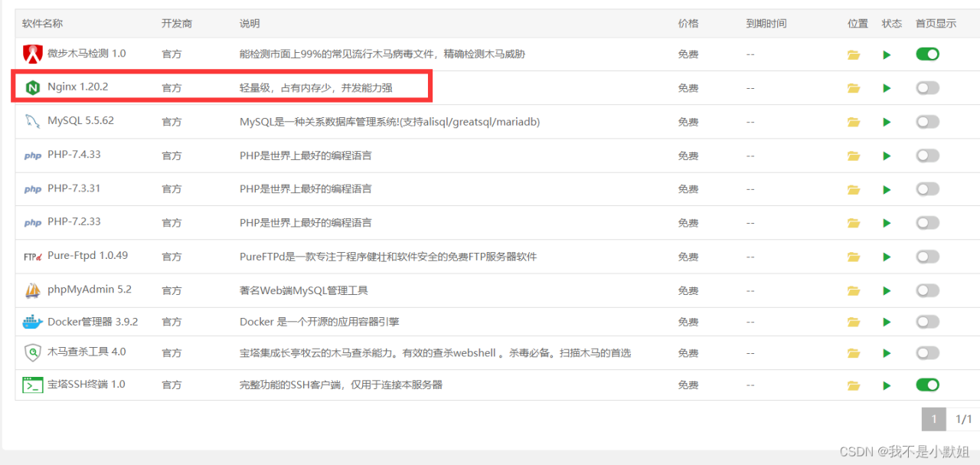The height and width of the screenshot is (465, 980).
Task: Click the PHP-7.4.33 icon
Action: click(x=32, y=155)
